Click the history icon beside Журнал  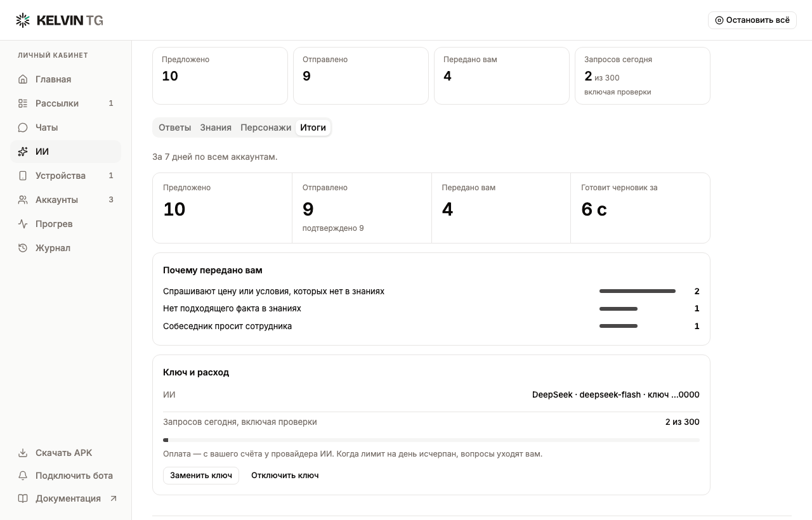pyautogui.click(x=23, y=248)
